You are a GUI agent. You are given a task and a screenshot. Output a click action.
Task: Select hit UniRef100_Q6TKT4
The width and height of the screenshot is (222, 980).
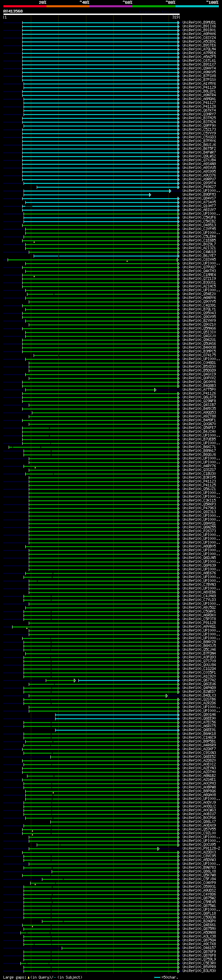pos(199,110)
